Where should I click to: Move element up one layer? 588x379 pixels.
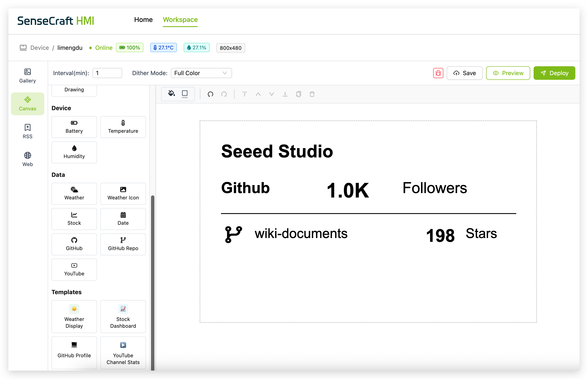click(258, 94)
